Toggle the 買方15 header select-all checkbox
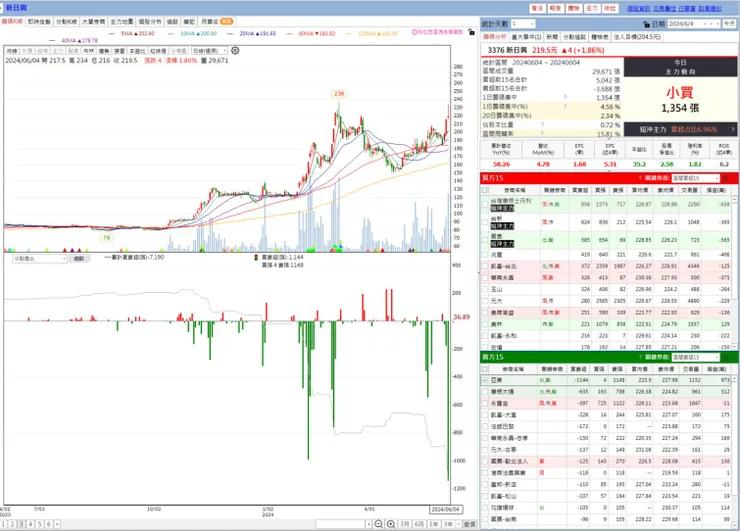The image size is (740, 531). tap(485, 190)
